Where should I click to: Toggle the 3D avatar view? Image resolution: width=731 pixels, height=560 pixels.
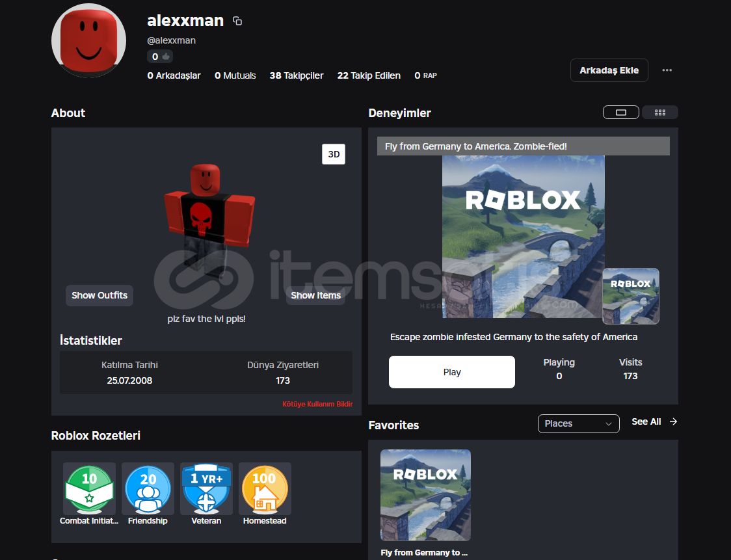(x=334, y=154)
